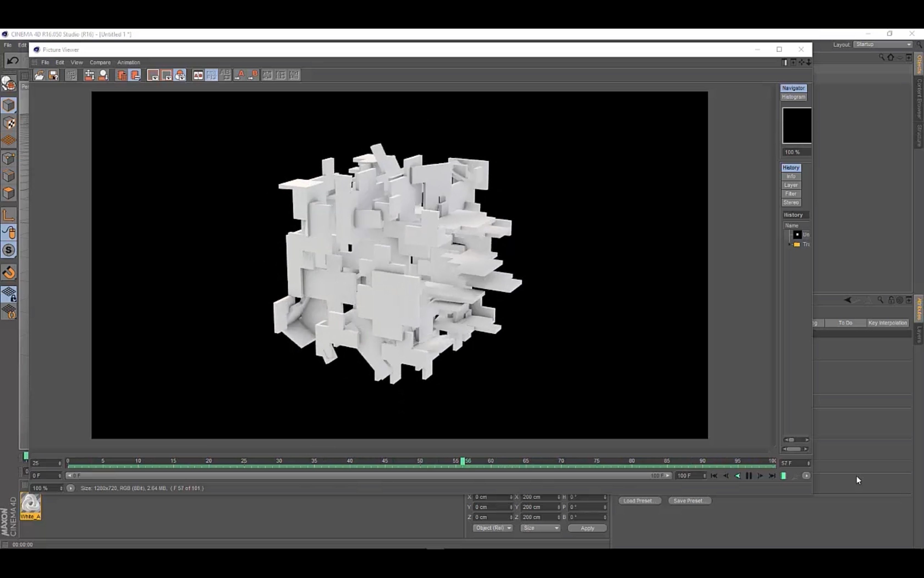This screenshot has width=924, height=578.
Task: Toggle the Tweak mouse tool
Action: [9, 233]
